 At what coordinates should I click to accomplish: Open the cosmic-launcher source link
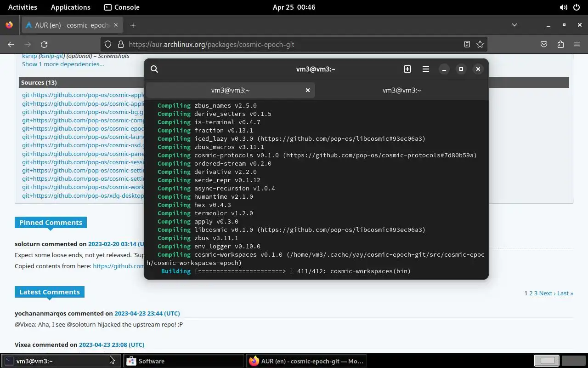coord(83,137)
